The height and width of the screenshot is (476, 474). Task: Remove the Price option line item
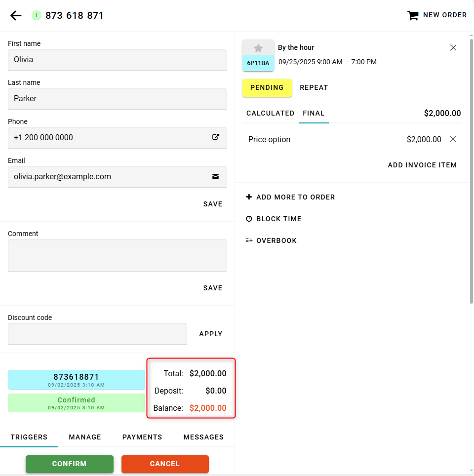453,139
